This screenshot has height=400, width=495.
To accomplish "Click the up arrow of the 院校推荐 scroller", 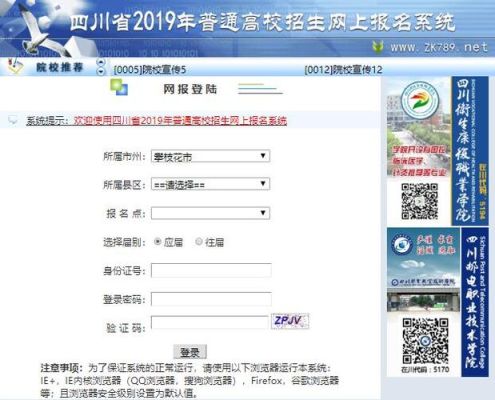I will pyautogui.click(x=101, y=62).
